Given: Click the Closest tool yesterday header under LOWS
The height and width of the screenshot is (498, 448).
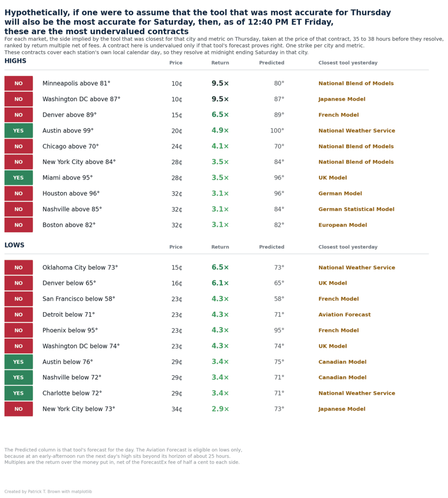Looking at the screenshot, I should [x=348, y=247].
